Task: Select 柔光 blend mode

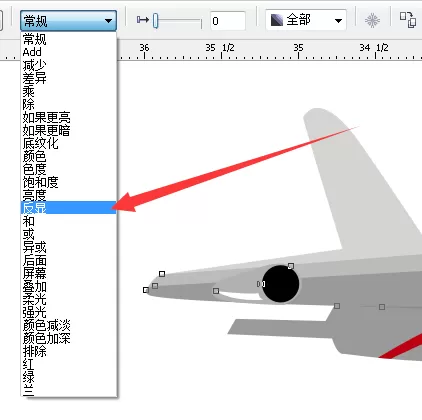Action: point(69,299)
